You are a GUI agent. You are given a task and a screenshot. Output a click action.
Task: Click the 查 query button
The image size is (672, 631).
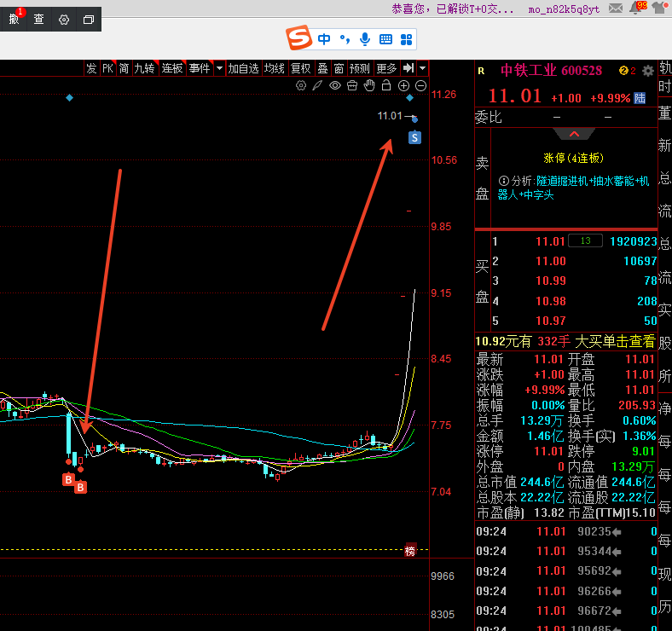[39, 20]
